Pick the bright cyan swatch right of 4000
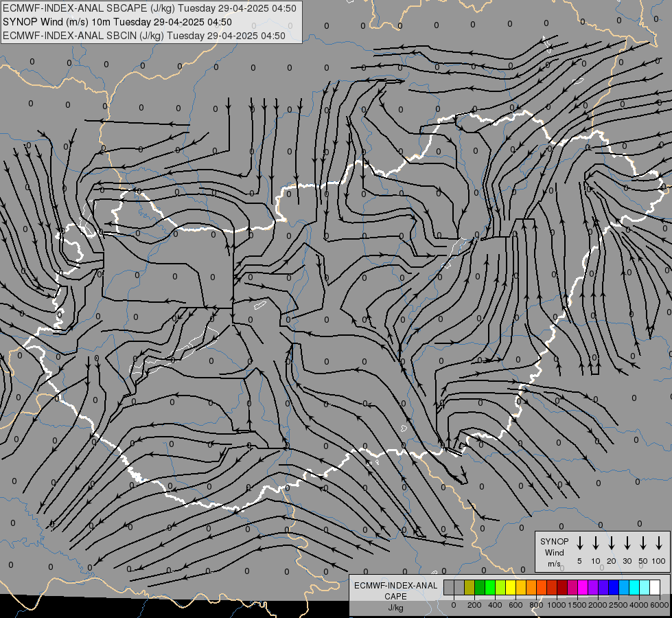Image resolution: width=672 pixels, height=618 pixels. pyautogui.click(x=645, y=587)
